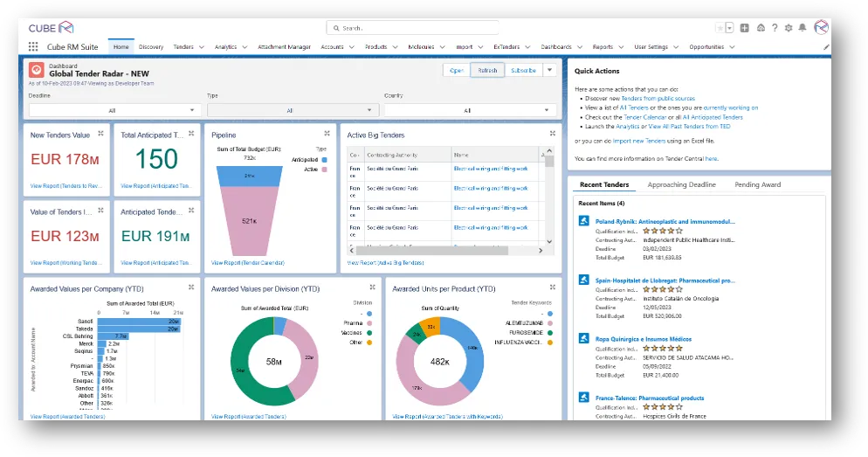This screenshot has height=457, width=868.
Task: Open the Dashboards menu chevron
Action: point(580,47)
